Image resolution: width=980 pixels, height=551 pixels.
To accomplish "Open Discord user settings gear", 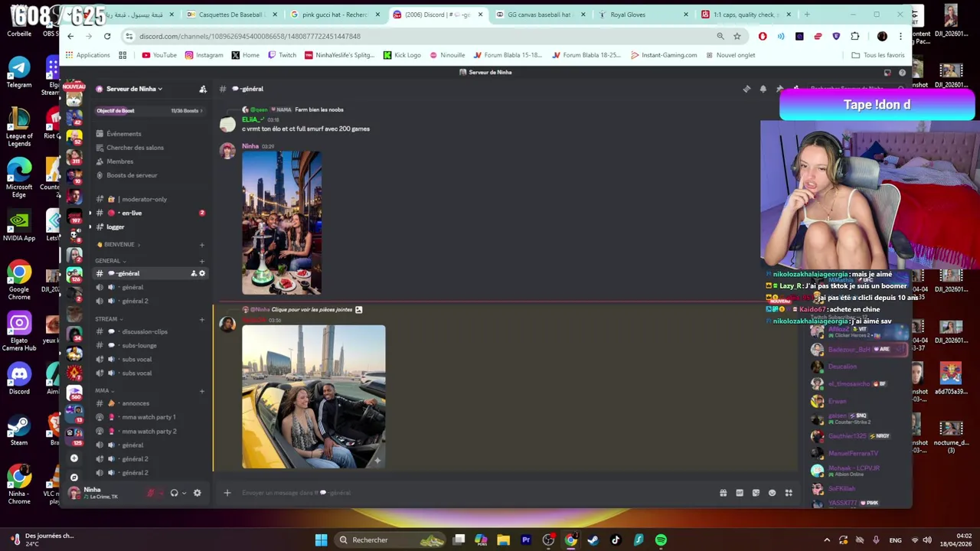I will click(x=197, y=493).
